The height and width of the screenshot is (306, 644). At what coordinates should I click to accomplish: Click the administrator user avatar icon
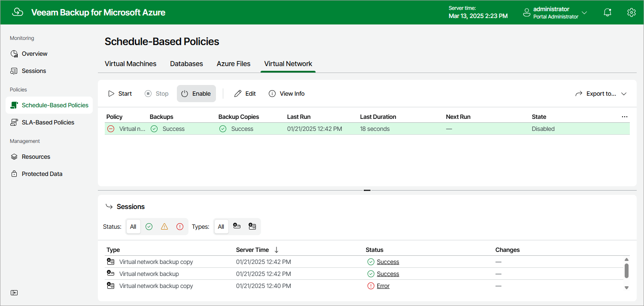(527, 12)
